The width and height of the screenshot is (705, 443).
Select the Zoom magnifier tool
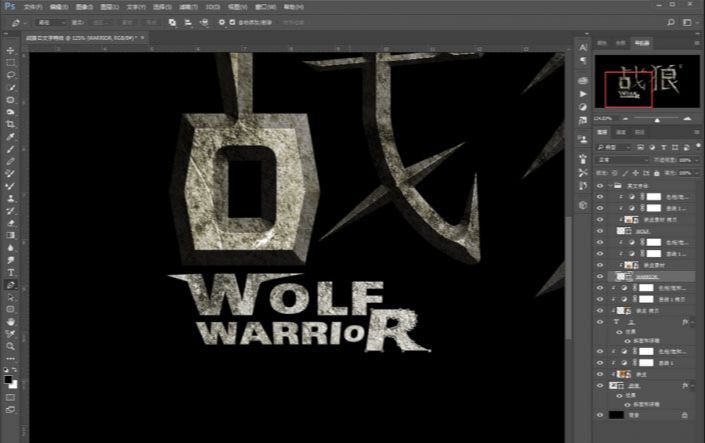pos(10,346)
